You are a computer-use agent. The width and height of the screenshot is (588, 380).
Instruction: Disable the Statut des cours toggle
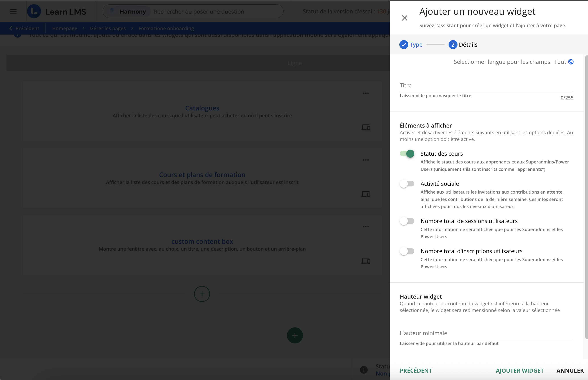pos(407,154)
